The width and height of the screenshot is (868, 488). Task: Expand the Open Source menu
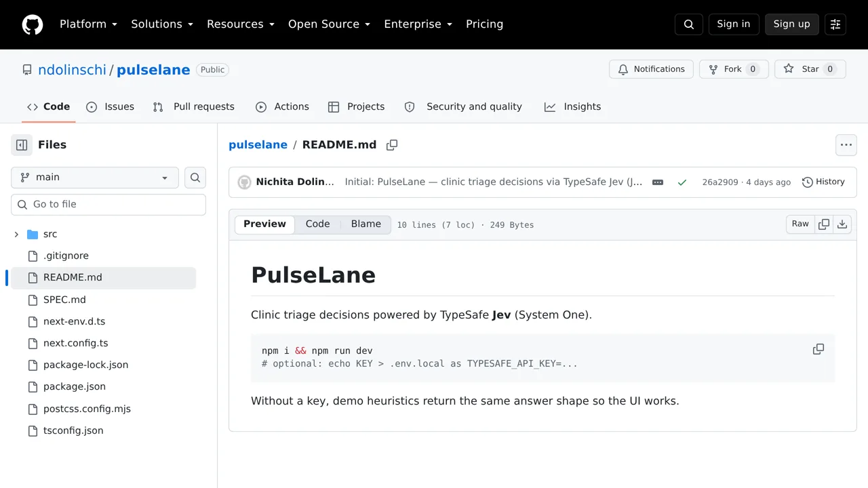(329, 24)
